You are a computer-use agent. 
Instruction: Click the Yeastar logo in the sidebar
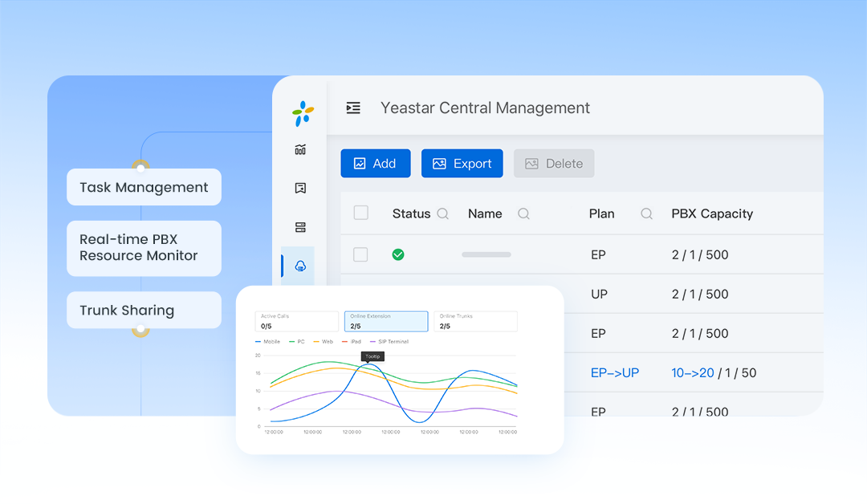click(x=303, y=113)
